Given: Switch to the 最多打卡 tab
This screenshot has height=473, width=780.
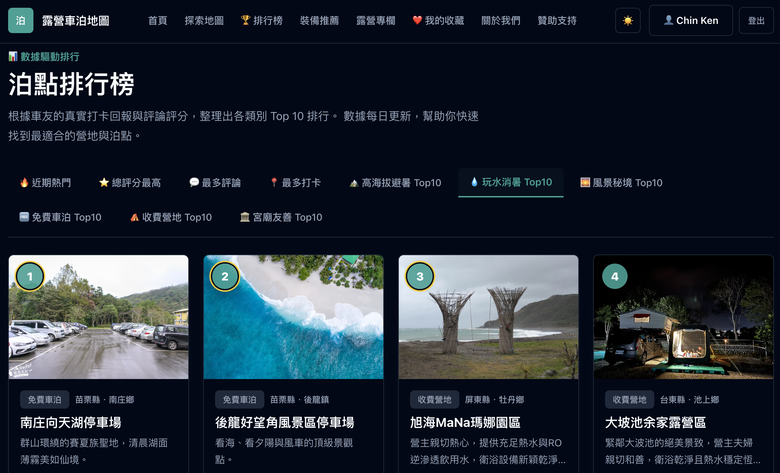Looking at the screenshot, I should coord(295,183).
